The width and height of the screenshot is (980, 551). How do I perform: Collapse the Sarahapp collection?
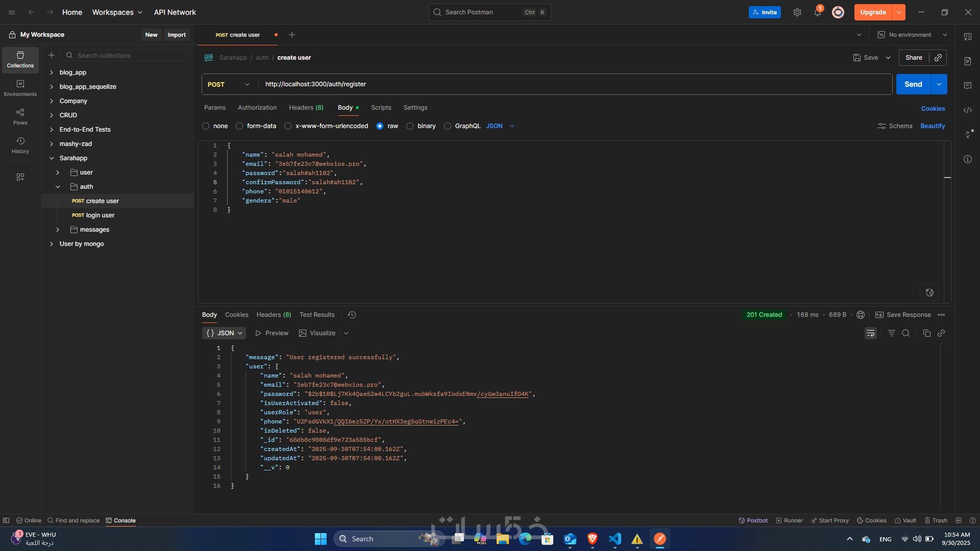point(52,158)
